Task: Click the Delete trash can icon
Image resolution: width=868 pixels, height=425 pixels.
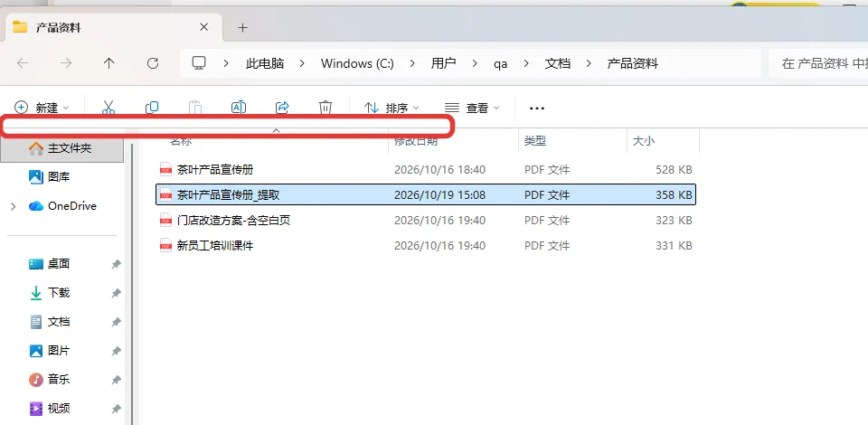Action: 325,108
